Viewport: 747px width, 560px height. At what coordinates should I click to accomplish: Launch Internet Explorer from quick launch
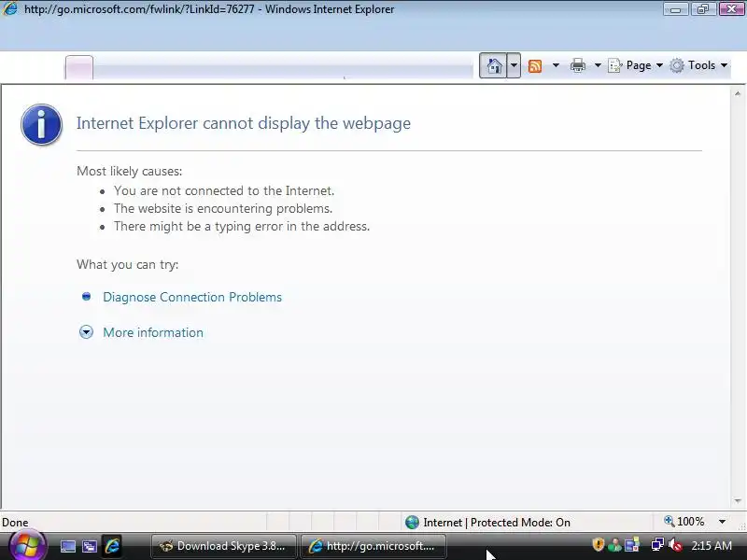(x=112, y=546)
